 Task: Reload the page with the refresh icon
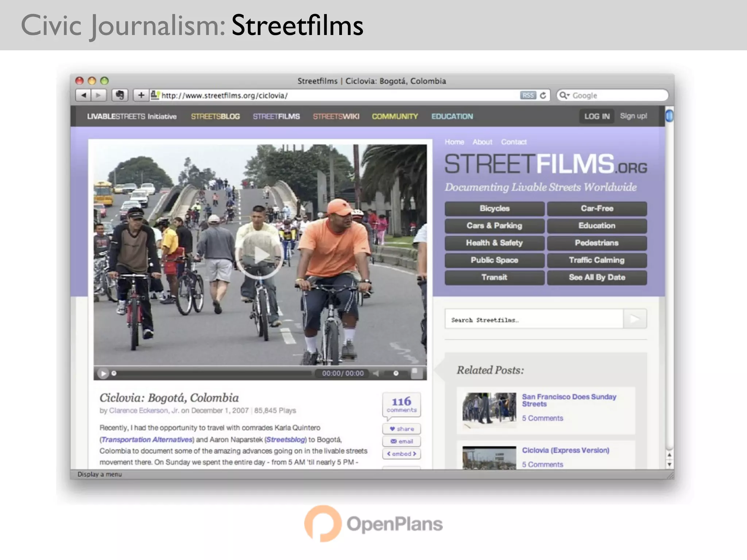(x=543, y=96)
